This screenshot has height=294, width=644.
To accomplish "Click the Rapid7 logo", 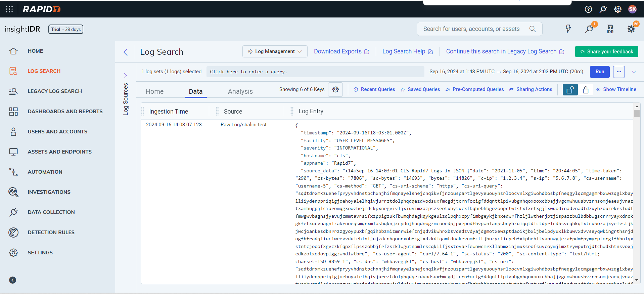I will [42, 9].
